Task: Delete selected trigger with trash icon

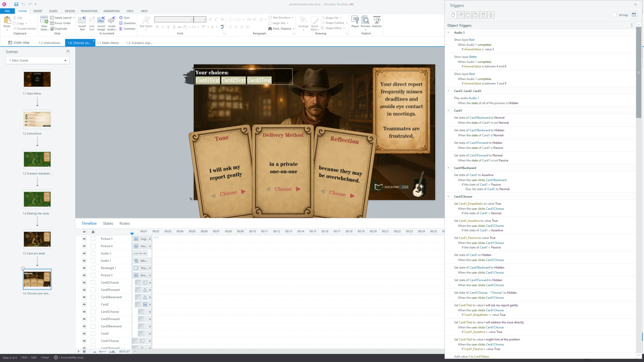Action: click(483, 15)
